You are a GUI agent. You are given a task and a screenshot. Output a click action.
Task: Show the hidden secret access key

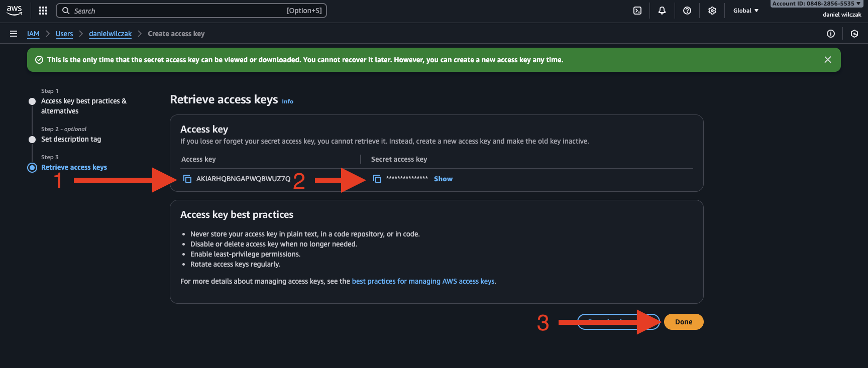(443, 179)
